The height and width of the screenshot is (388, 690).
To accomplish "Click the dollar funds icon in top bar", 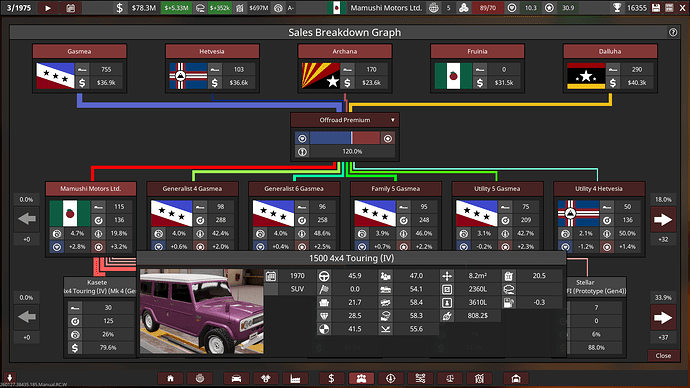I will [120, 8].
